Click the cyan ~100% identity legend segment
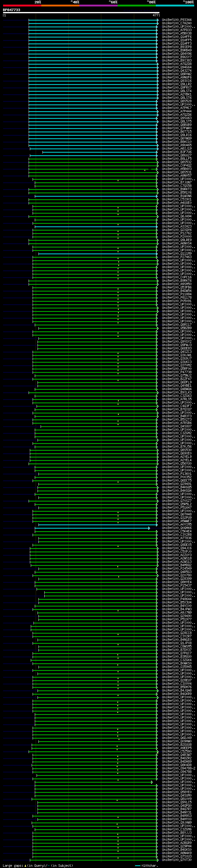Viewport: 197px width, 868px height. (x=175, y=6)
